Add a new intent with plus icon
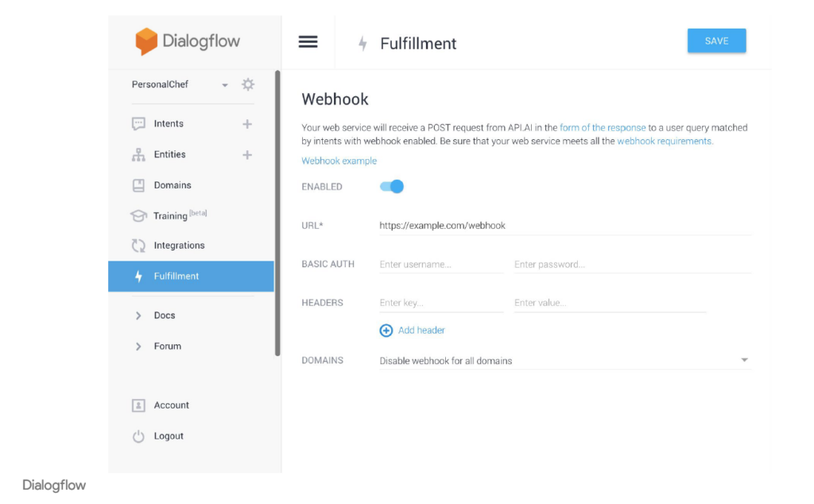Viewport: 814px width, 504px height. (247, 123)
